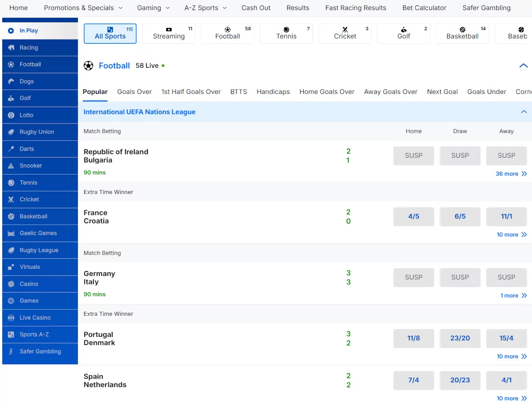Filter live events by Tennis

pyautogui.click(x=286, y=34)
